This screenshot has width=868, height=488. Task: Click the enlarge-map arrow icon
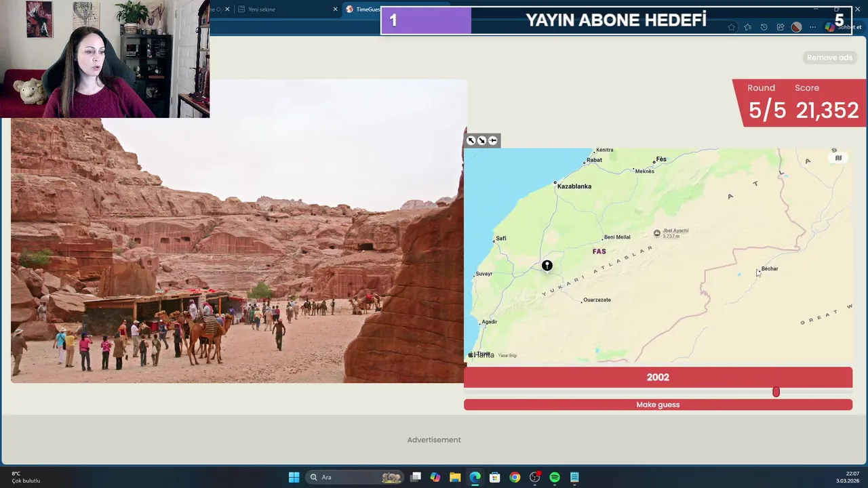pos(471,140)
